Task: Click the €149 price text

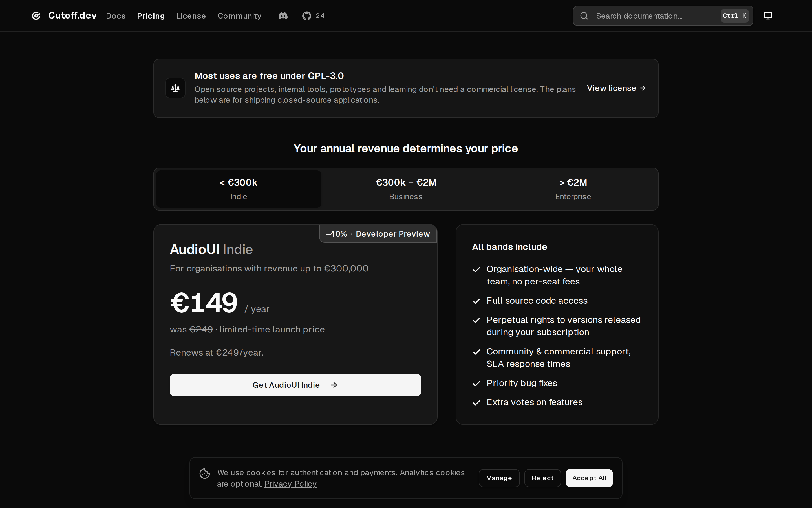Action: point(204,302)
